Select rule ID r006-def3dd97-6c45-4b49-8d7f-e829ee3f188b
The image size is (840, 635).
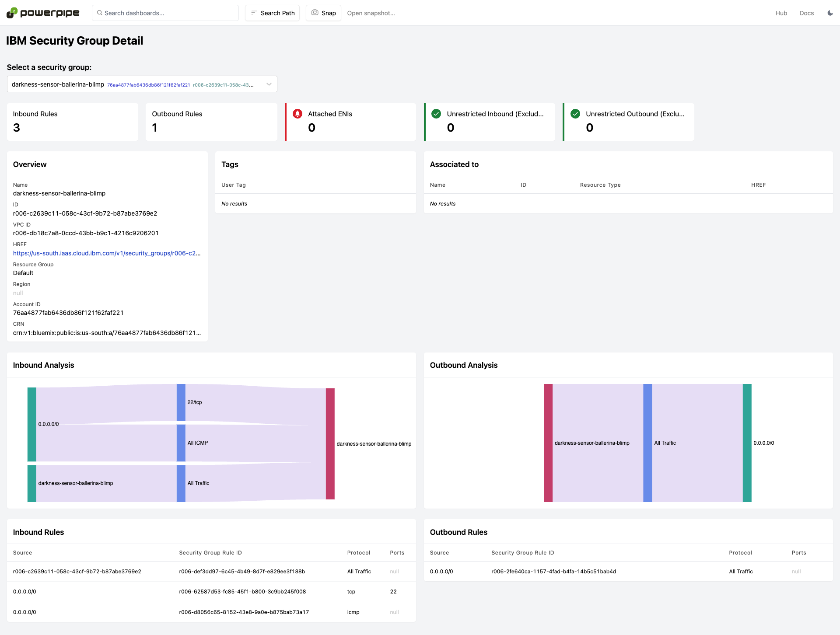tap(242, 572)
